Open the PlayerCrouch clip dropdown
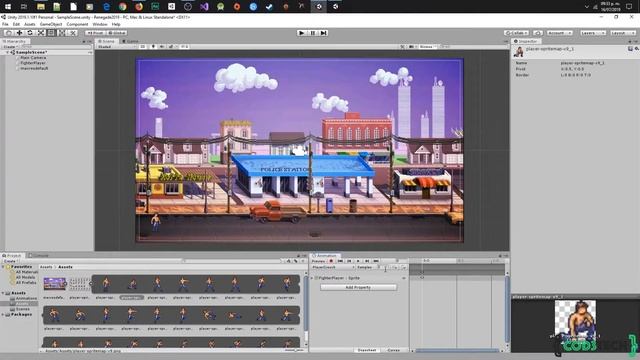This screenshot has height=360, width=640. pyautogui.click(x=333, y=267)
